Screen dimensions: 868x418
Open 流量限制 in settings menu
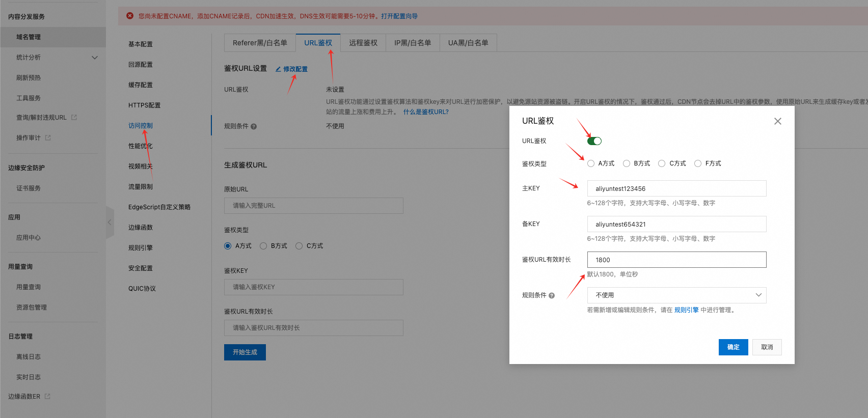[x=141, y=187]
